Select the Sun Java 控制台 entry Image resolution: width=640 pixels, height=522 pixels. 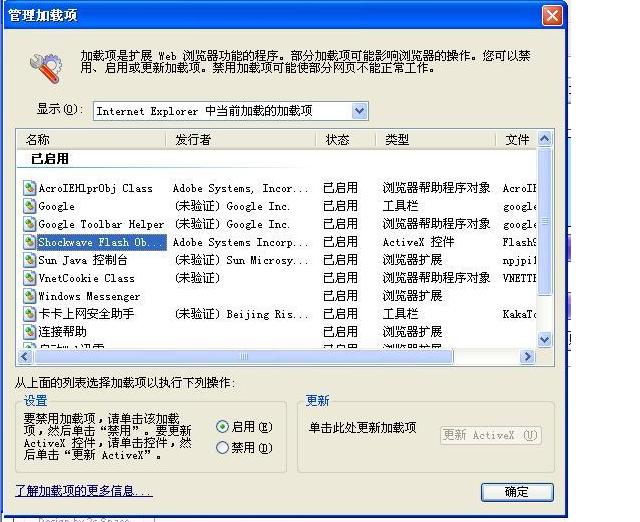coord(83,260)
